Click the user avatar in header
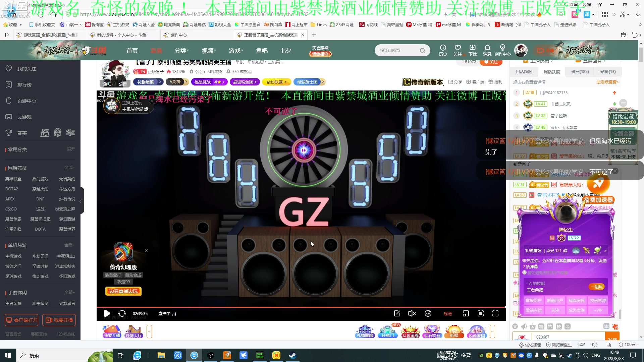 click(x=521, y=50)
